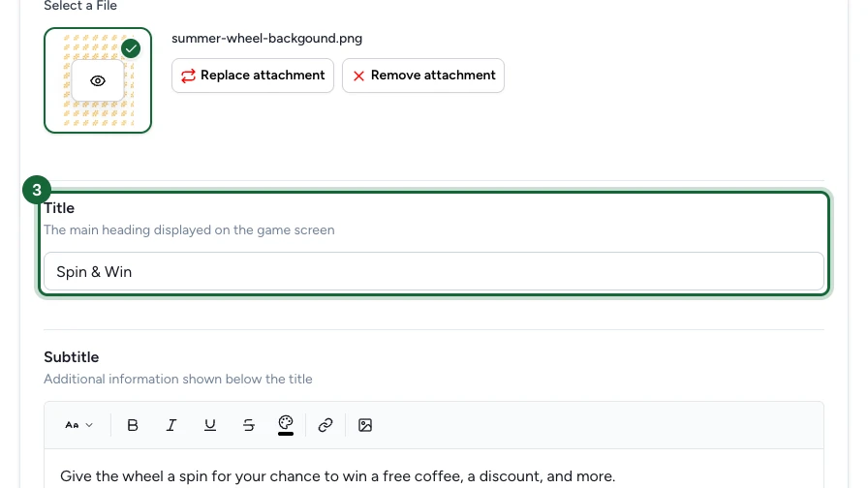Click the green checkmark on the thumbnail

pyautogui.click(x=131, y=48)
